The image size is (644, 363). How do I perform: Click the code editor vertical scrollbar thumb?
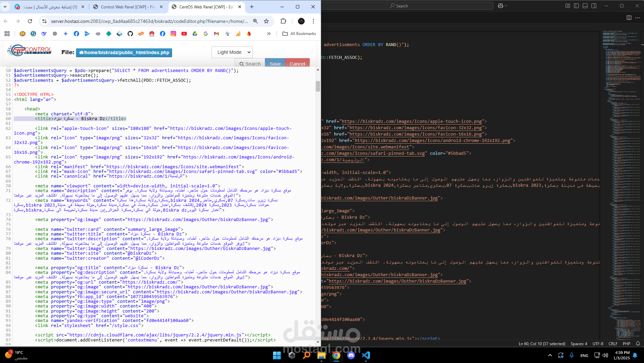coord(318,86)
